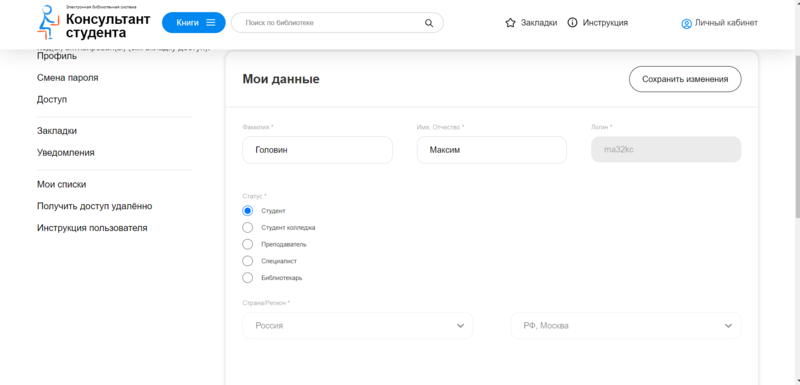Click the disabled Логин field ma32kc

(x=666, y=149)
